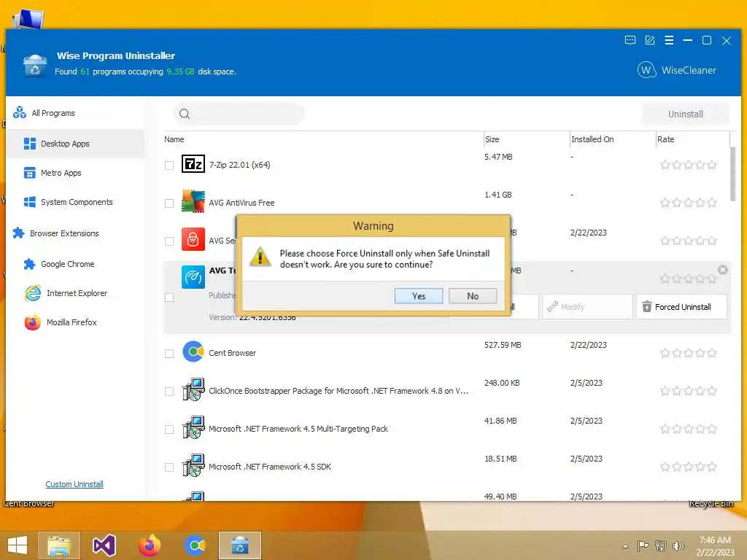The image size is (747, 560).
Task: Sort the list by Name column
Action: coord(174,139)
